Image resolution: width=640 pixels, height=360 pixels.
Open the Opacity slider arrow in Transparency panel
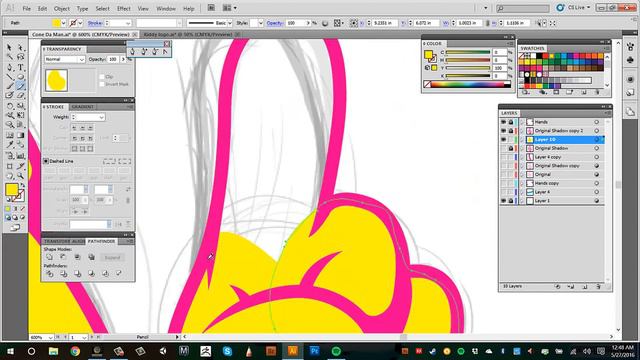click(x=123, y=60)
